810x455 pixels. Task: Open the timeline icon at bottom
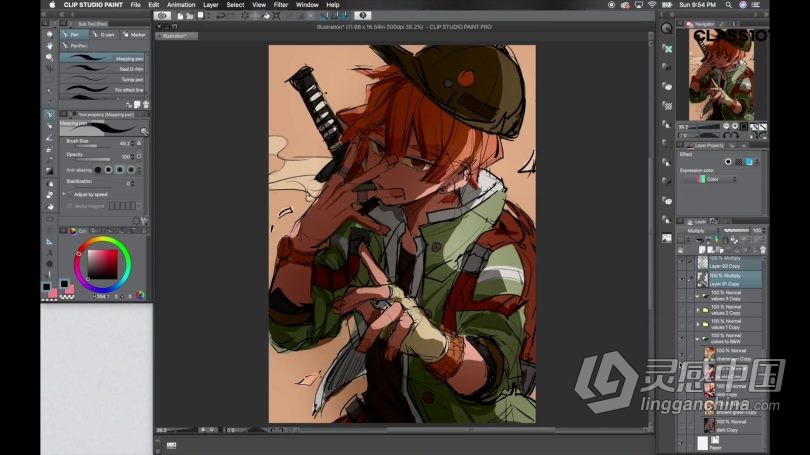click(x=172, y=445)
